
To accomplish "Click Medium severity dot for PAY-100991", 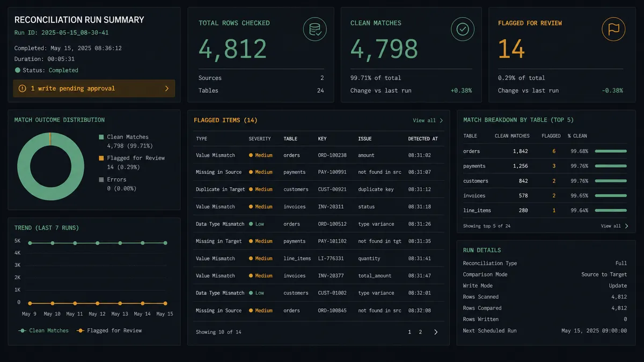I will (x=251, y=172).
